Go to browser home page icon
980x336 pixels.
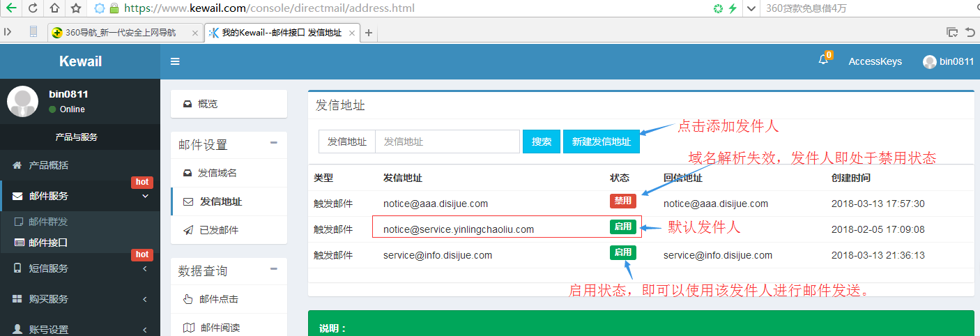pyautogui.click(x=54, y=8)
